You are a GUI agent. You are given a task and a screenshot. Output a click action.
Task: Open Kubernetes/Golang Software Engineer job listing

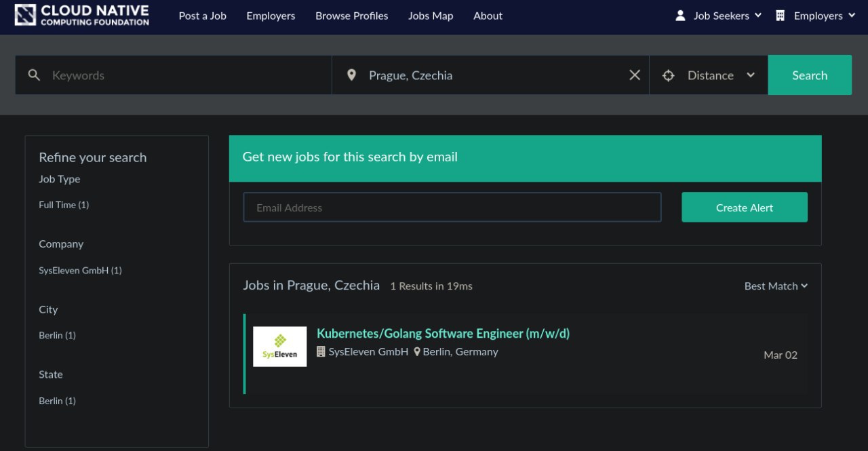pos(443,334)
